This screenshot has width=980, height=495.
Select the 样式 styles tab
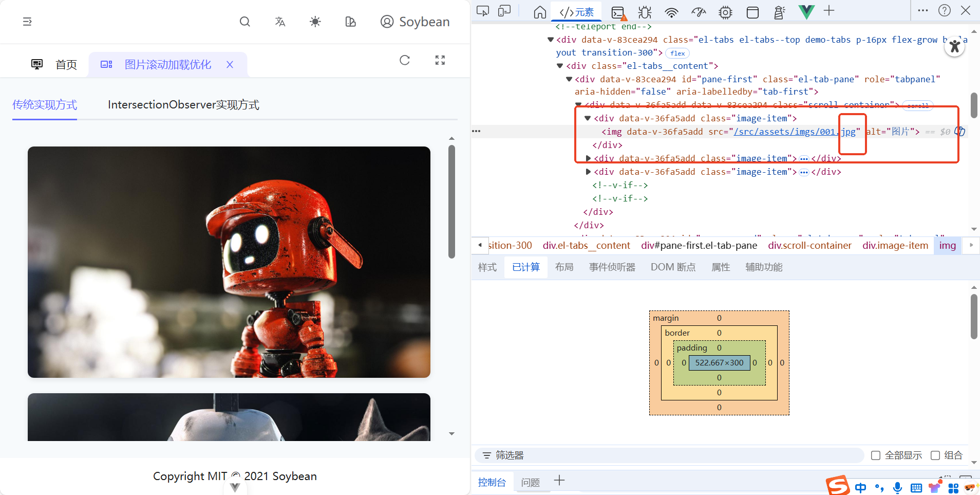pos(487,267)
